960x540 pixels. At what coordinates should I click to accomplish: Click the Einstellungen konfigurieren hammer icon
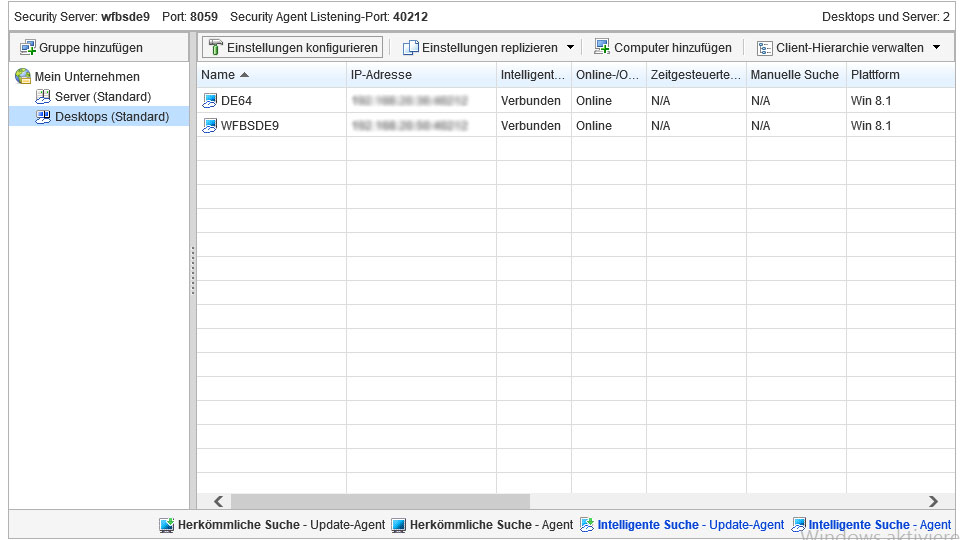click(215, 47)
